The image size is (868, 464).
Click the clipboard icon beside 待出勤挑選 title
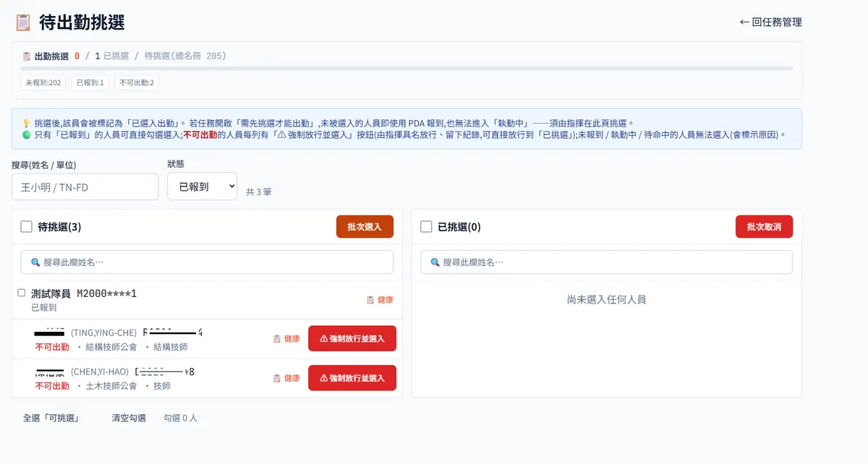[x=23, y=22]
